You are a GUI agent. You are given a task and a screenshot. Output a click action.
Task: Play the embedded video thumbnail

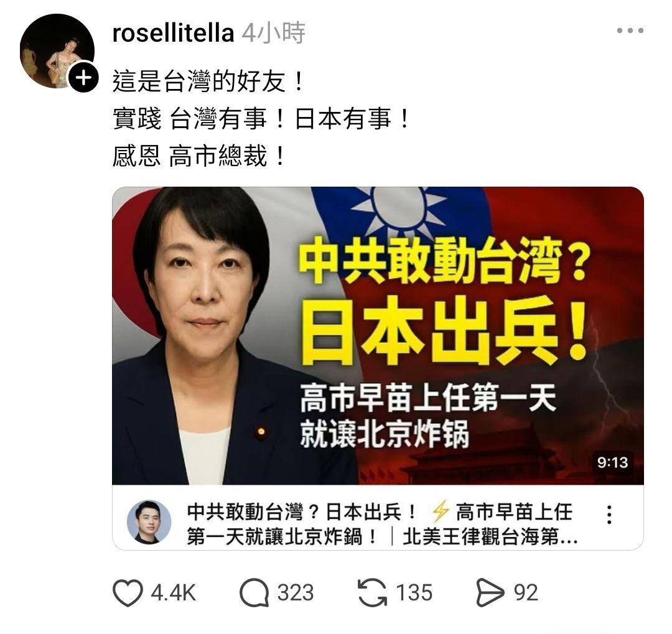378,335
